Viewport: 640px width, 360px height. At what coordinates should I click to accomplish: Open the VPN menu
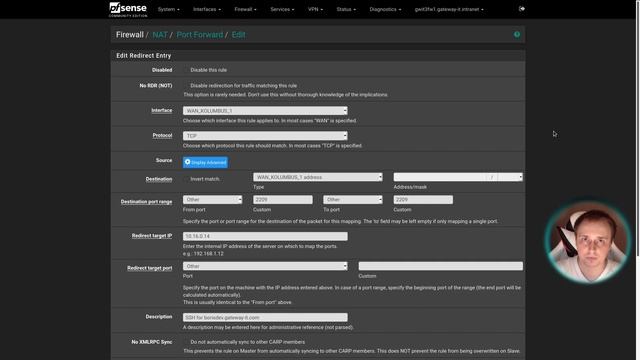click(315, 9)
